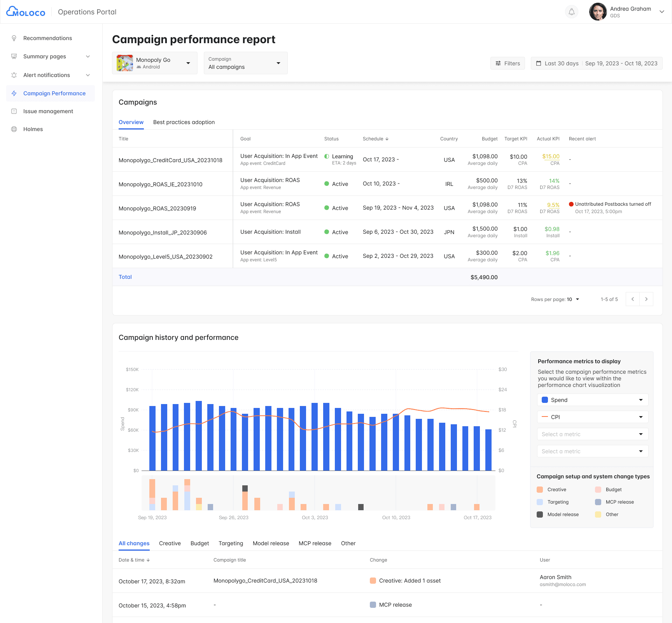Click the Recommendations lightbulb icon

click(14, 38)
